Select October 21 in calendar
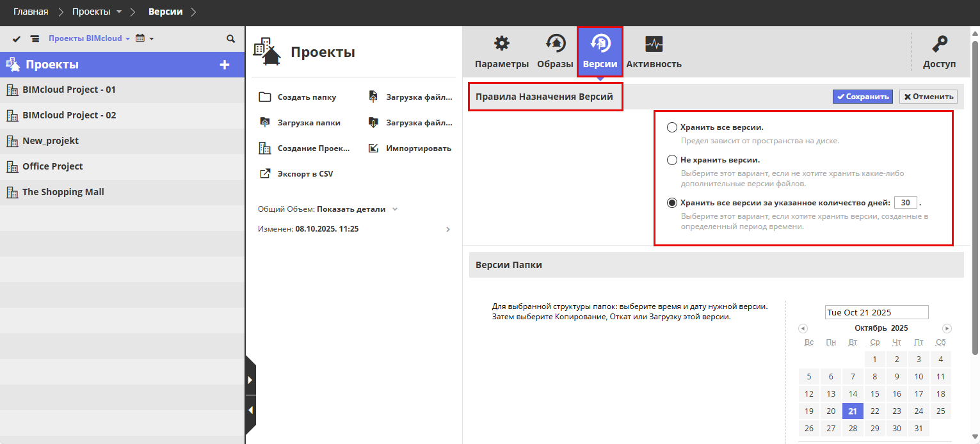The width and height of the screenshot is (980, 444). (x=853, y=411)
